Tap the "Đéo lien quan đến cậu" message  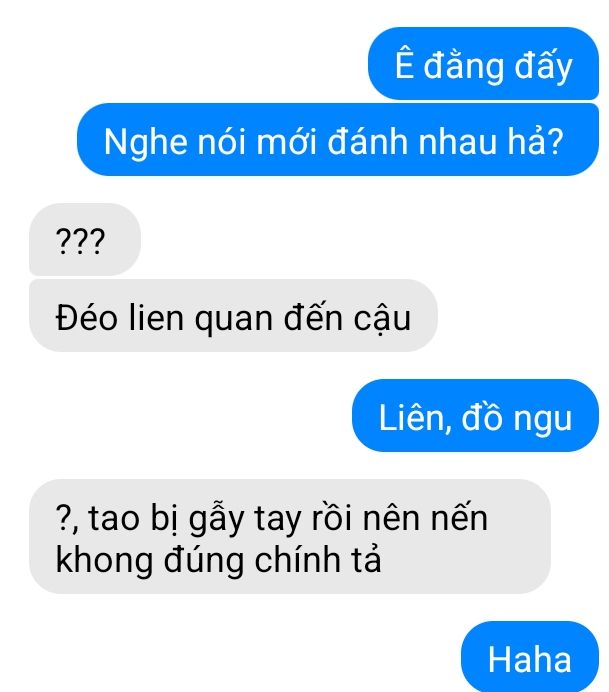coord(233,316)
